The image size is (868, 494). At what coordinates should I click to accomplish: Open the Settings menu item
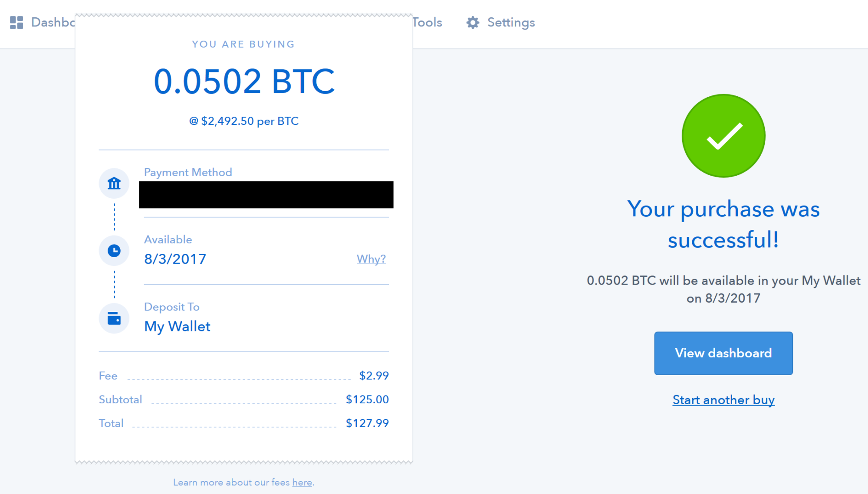pyautogui.click(x=511, y=23)
